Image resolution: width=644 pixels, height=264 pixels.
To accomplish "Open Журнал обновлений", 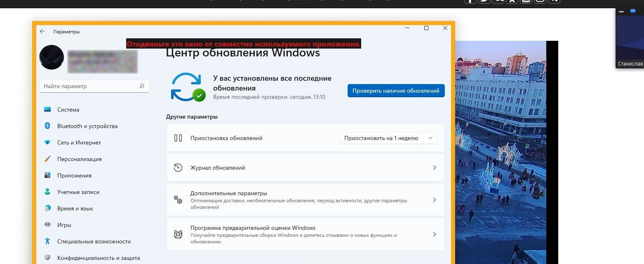I will point(305,168).
